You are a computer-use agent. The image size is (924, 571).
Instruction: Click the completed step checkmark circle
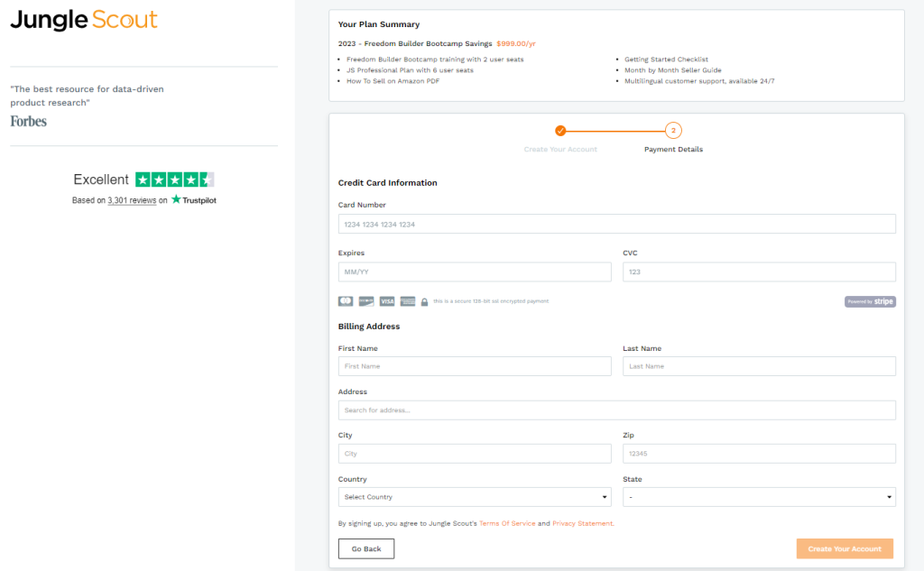560,130
